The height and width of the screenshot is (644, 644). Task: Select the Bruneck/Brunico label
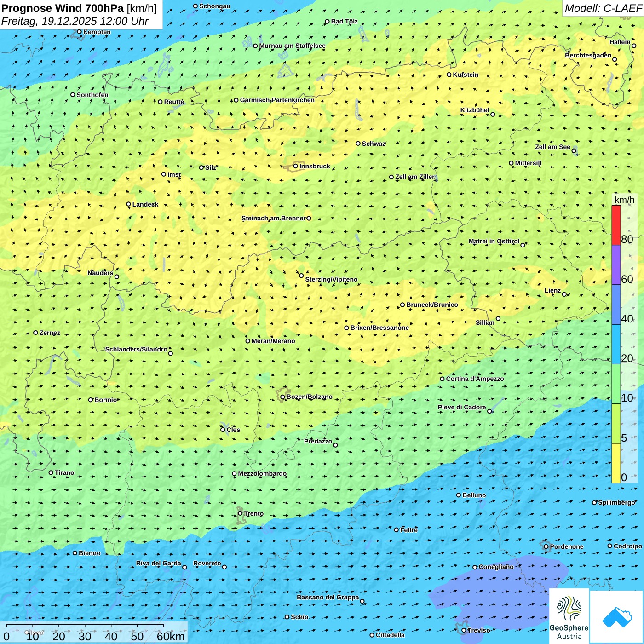pyautogui.click(x=432, y=305)
